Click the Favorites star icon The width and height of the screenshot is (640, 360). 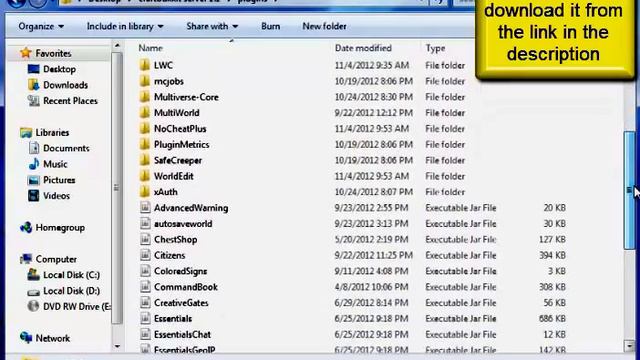(x=26, y=53)
